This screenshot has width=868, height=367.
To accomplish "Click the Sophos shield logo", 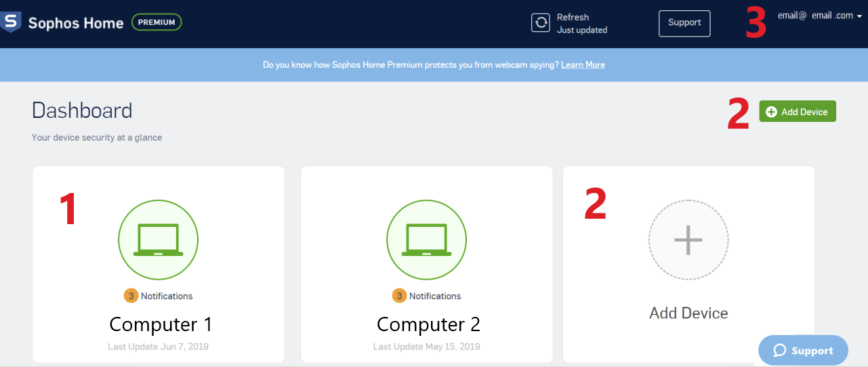I will pos(11,22).
